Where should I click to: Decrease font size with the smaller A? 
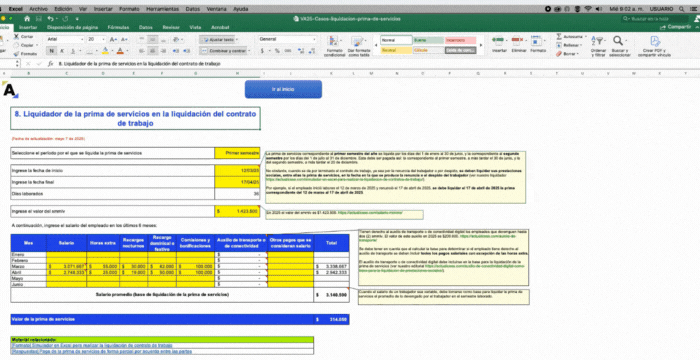(125, 39)
